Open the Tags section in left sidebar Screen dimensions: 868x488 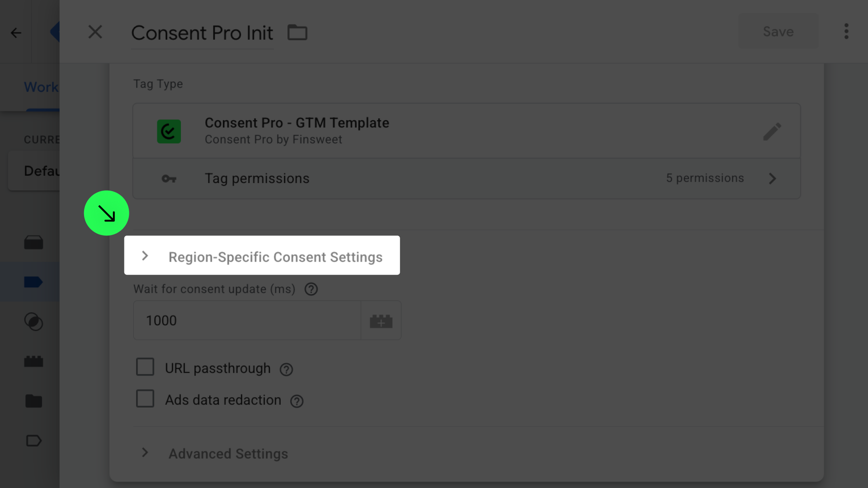[x=33, y=282]
